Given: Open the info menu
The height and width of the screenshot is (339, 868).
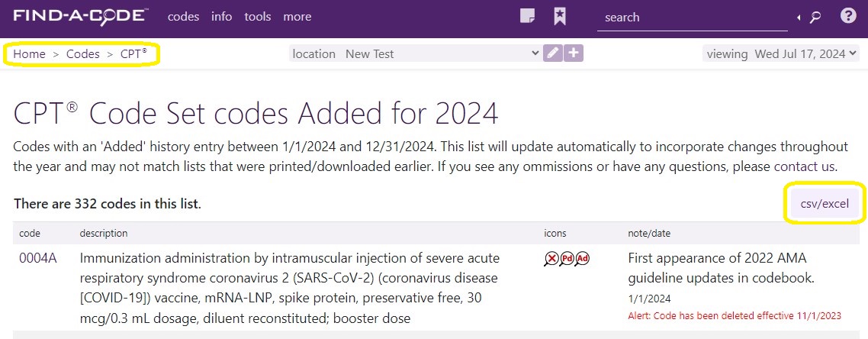Looking at the screenshot, I should click(221, 17).
